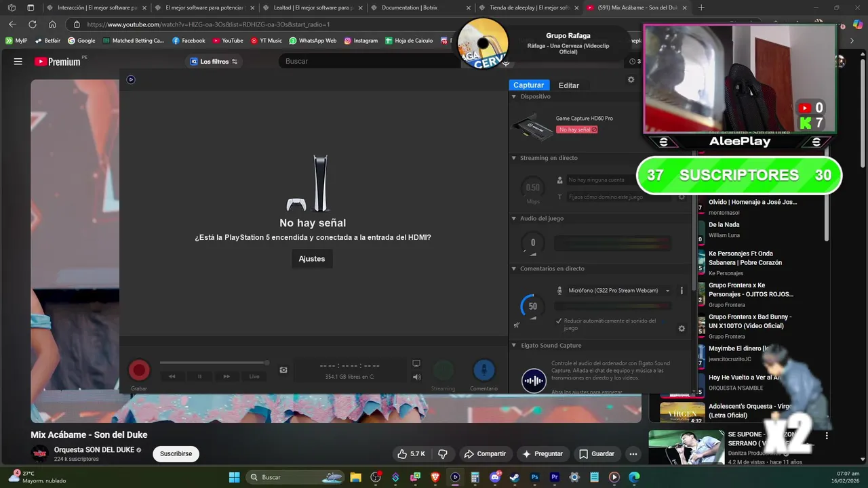Click the game audio volume dial
The width and height of the screenshot is (868, 488).
click(x=532, y=243)
